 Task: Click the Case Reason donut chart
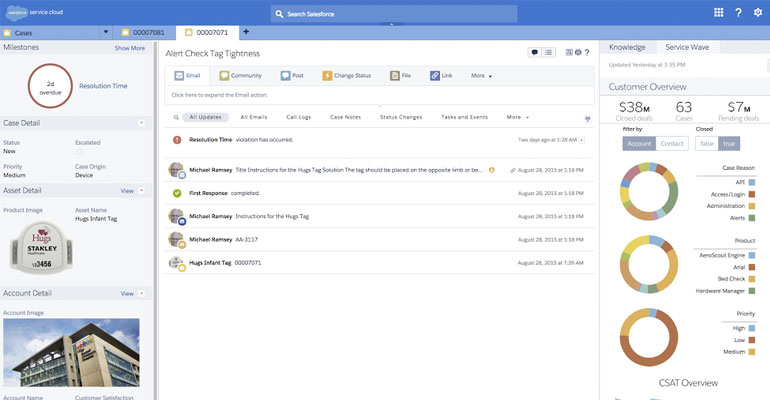click(649, 191)
